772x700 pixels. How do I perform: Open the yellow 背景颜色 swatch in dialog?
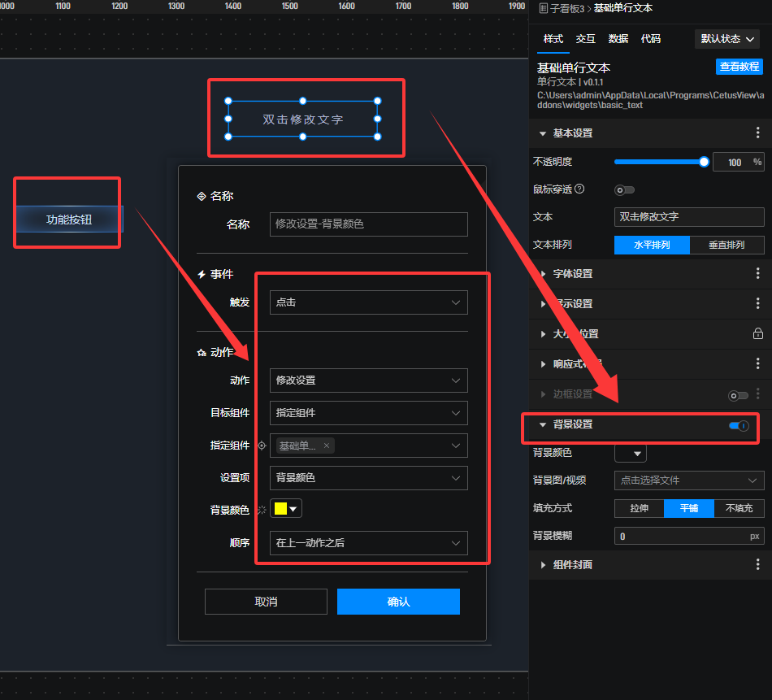(286, 509)
